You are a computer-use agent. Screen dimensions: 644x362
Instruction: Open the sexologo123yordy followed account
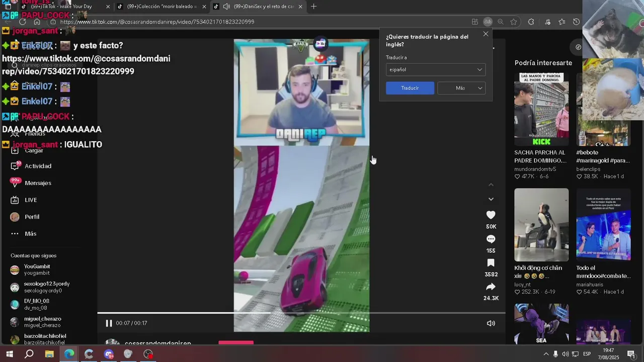click(40, 287)
